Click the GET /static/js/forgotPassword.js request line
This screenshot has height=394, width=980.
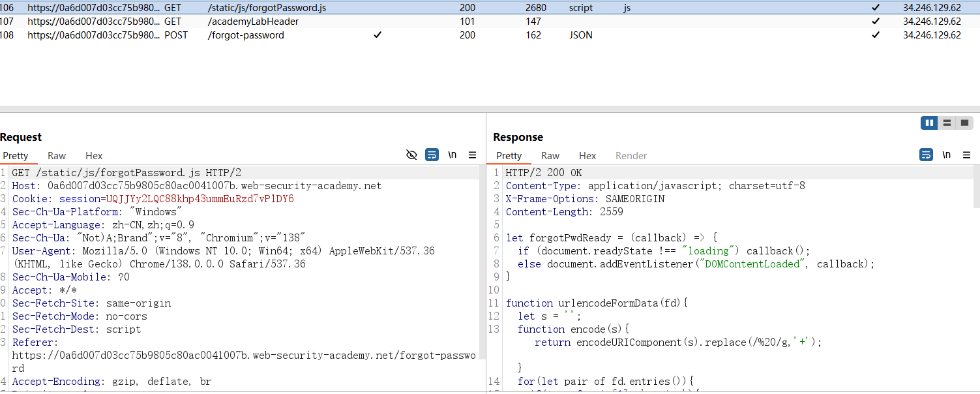tap(126, 173)
